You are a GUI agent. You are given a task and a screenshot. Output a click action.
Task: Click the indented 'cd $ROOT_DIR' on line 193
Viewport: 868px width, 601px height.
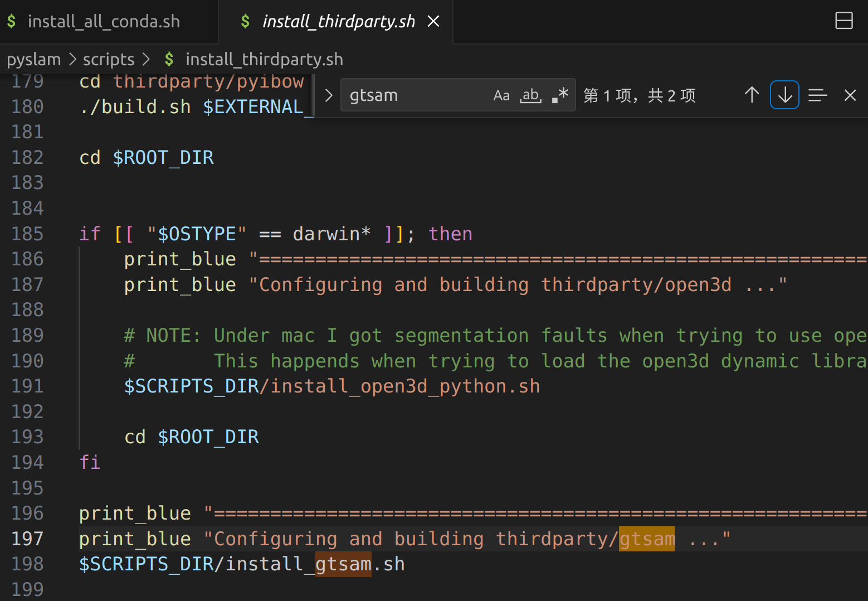tap(192, 437)
